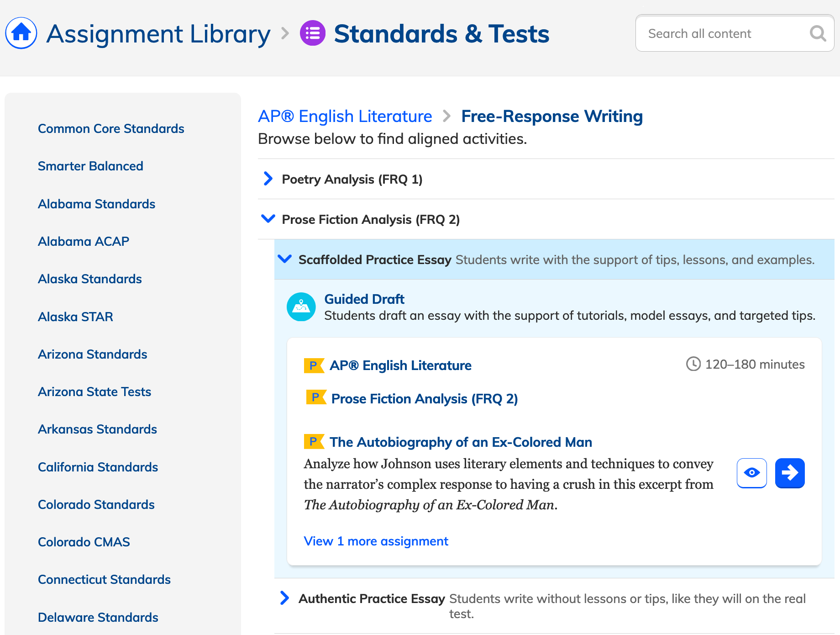Open Colorado Standards in sidebar
Image resolution: width=840 pixels, height=635 pixels.
tap(96, 504)
